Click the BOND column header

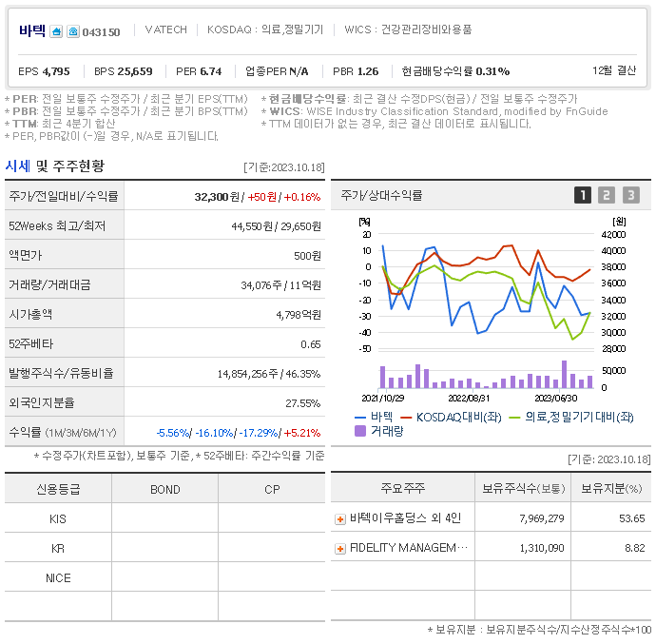coord(164,489)
